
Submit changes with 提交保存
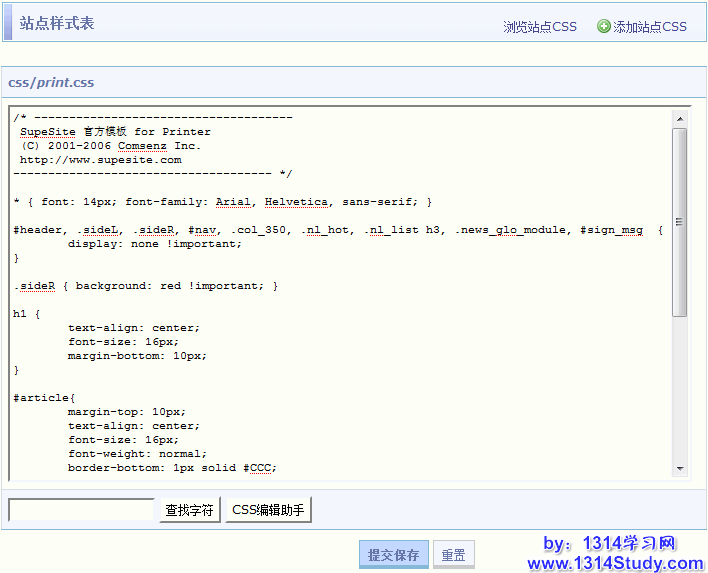click(x=394, y=555)
